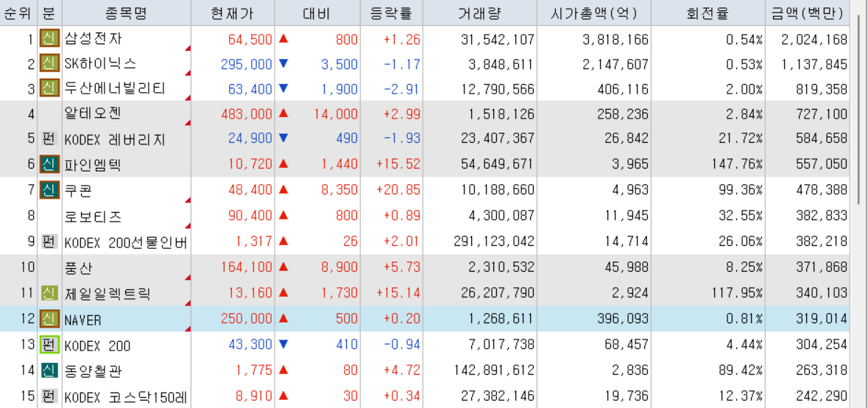Click the blue down arrow in 두산에너빌리티 row
Screen dimensions: 868x408
(x=283, y=88)
